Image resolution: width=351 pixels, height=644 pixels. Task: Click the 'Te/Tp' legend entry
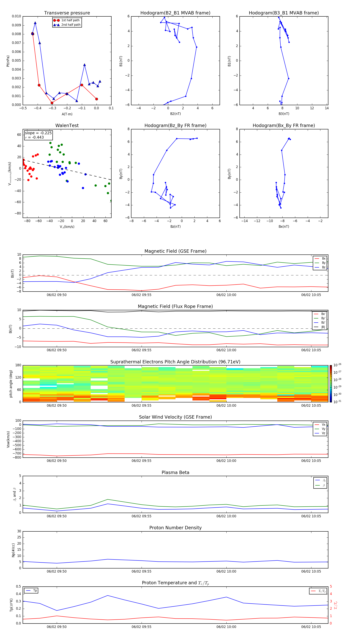click(x=318, y=591)
